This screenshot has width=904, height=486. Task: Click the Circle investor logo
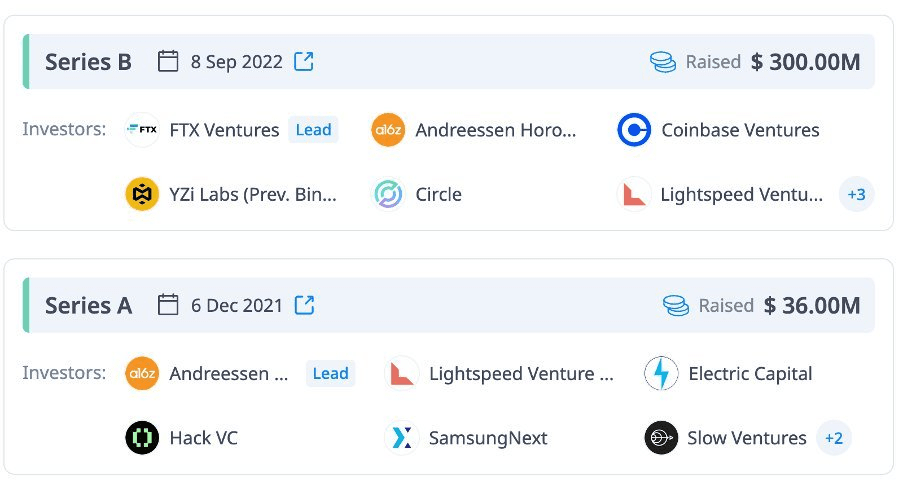point(388,194)
